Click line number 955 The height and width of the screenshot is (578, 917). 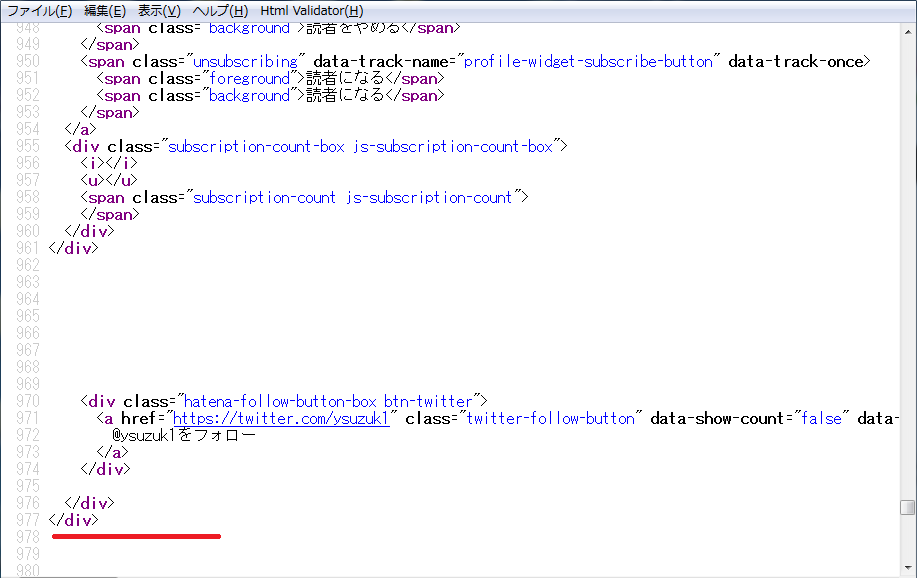[x=27, y=146]
